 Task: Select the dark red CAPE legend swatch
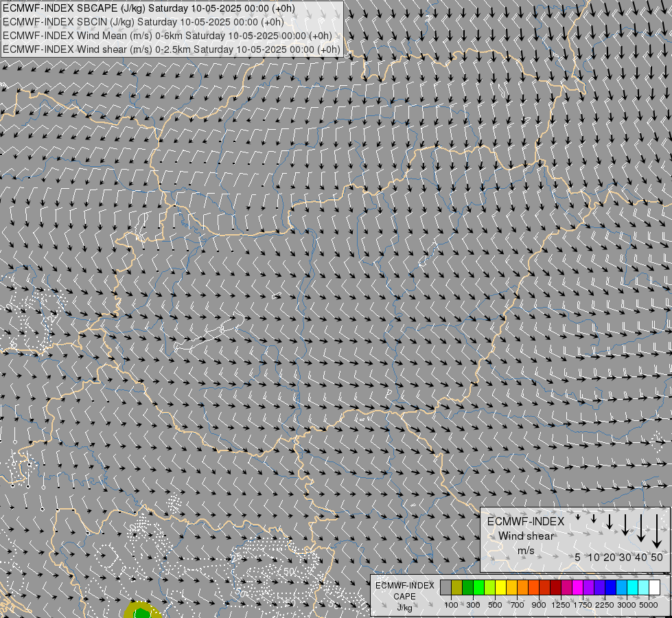pos(555,587)
